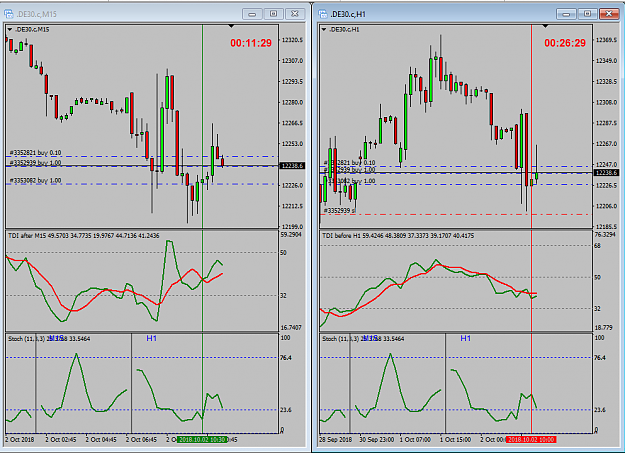Click the chart shift marker in M15 chart
The width and height of the screenshot is (625, 453).
231,26
